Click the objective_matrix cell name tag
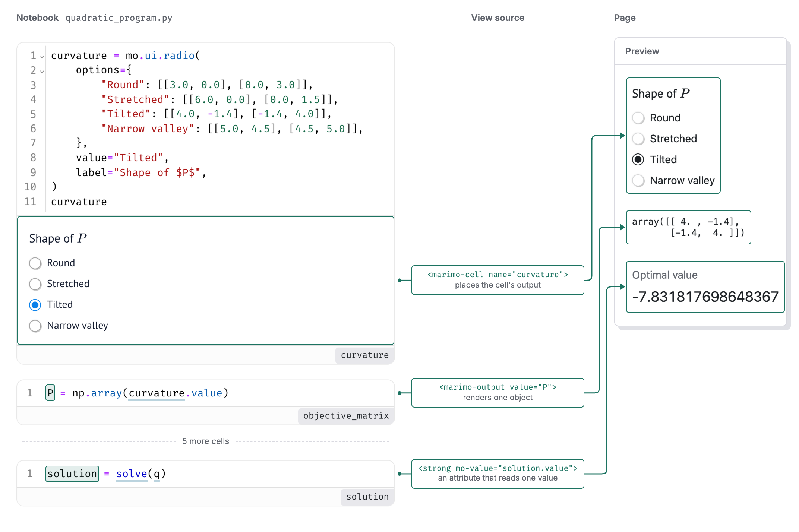Image resolution: width=799 pixels, height=532 pixels. [346, 416]
